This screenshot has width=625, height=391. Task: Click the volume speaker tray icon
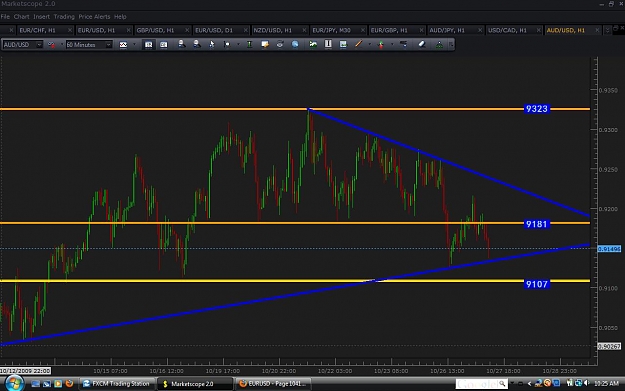click(587, 383)
